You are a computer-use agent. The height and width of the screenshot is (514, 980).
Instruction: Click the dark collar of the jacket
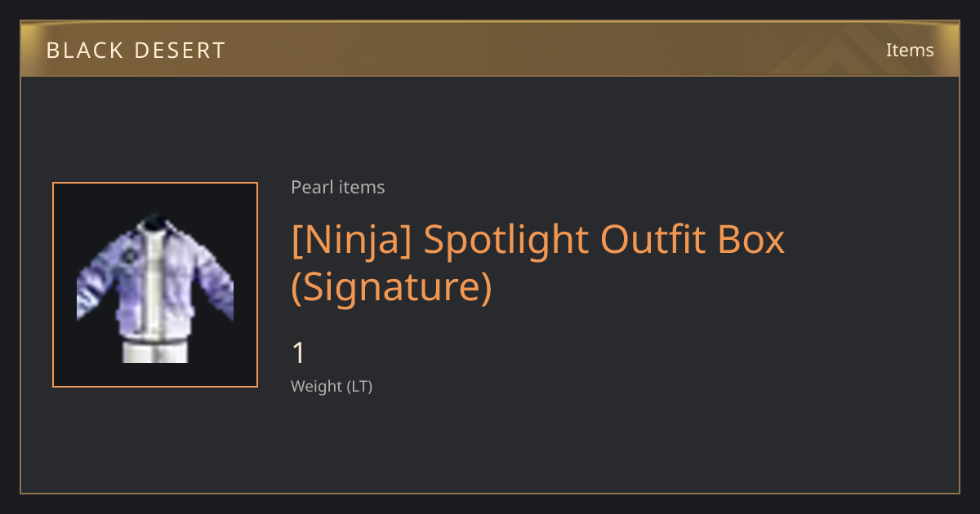coord(153,223)
